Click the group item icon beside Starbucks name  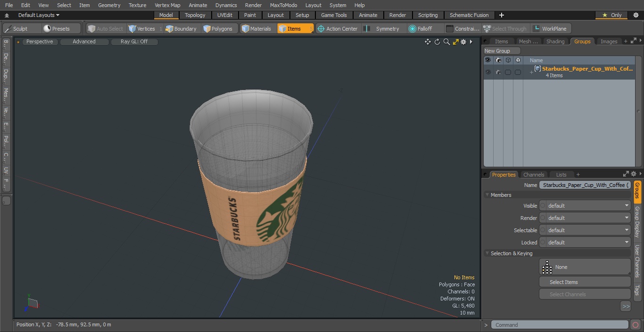point(537,69)
